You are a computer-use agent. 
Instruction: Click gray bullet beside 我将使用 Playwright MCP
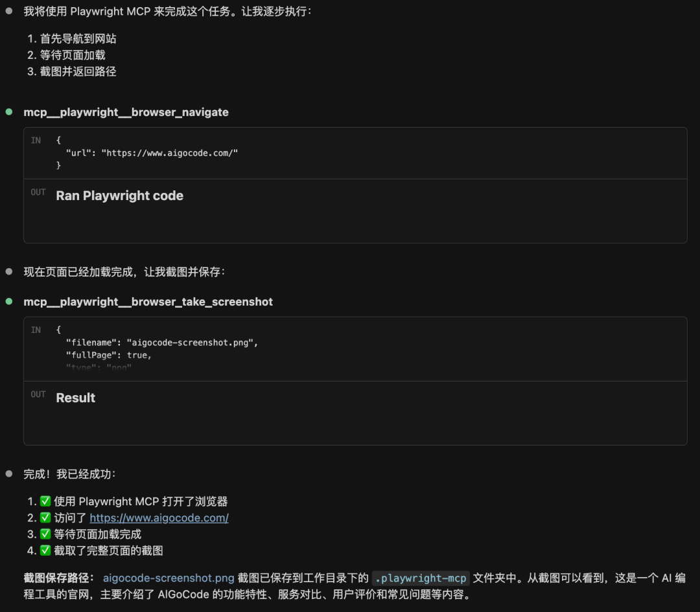(9, 11)
